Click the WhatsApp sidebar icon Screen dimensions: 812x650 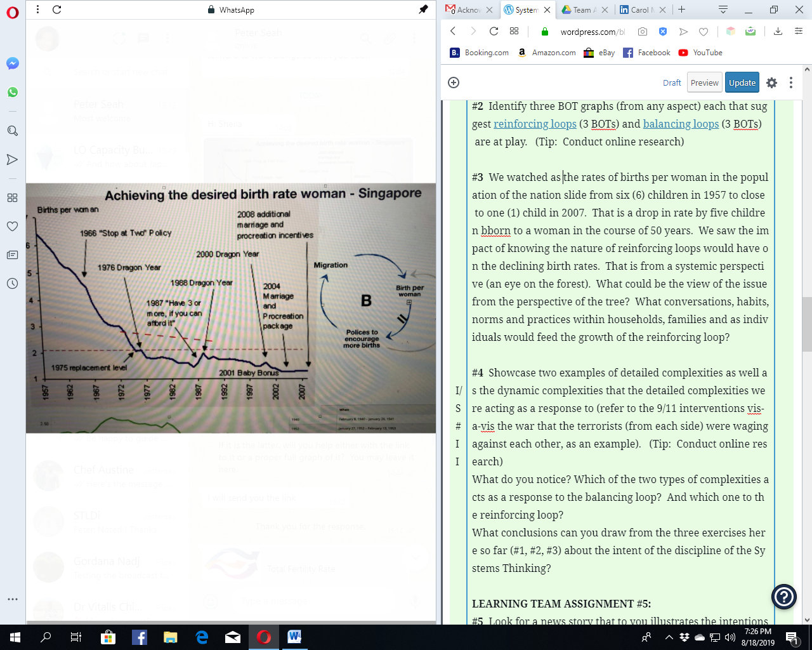[x=12, y=93]
